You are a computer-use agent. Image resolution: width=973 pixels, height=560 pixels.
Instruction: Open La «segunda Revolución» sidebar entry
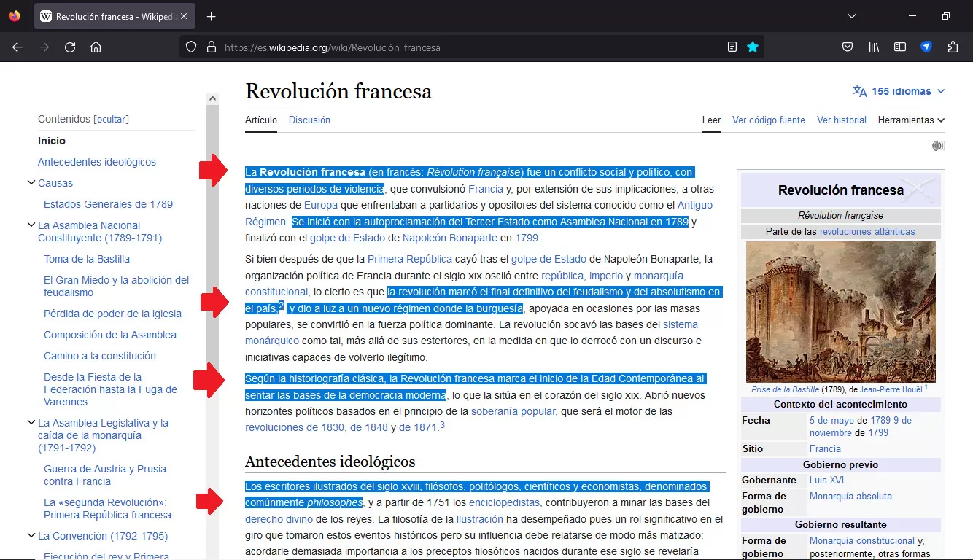[107, 508]
